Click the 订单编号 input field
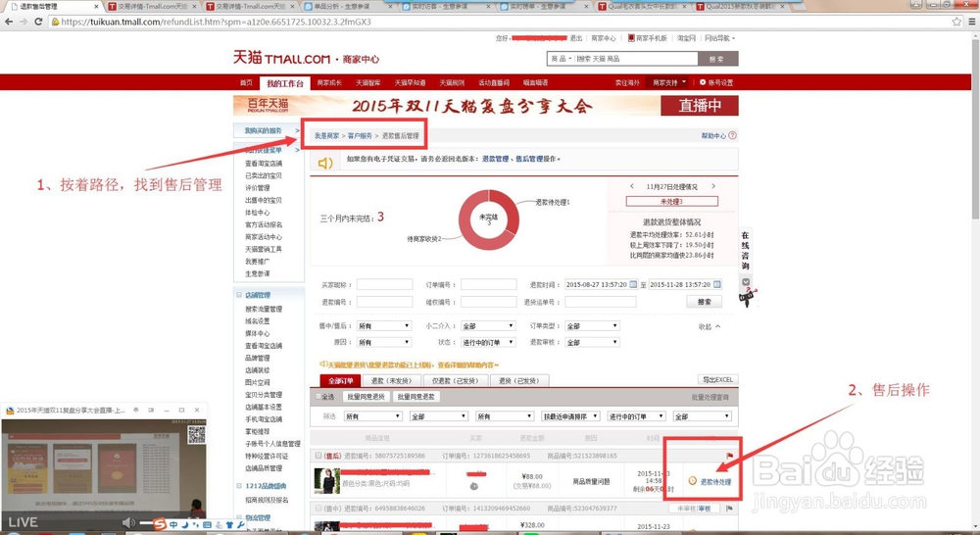Screen dimensions: 980x535 489,284
